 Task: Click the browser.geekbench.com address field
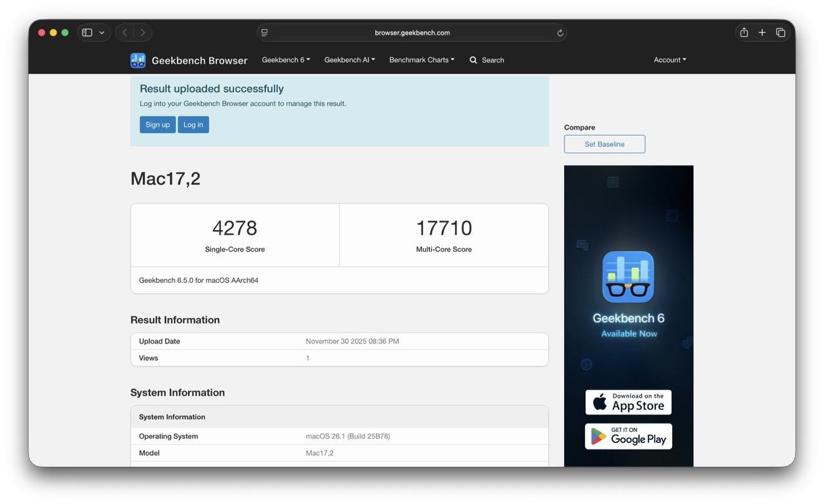click(412, 33)
